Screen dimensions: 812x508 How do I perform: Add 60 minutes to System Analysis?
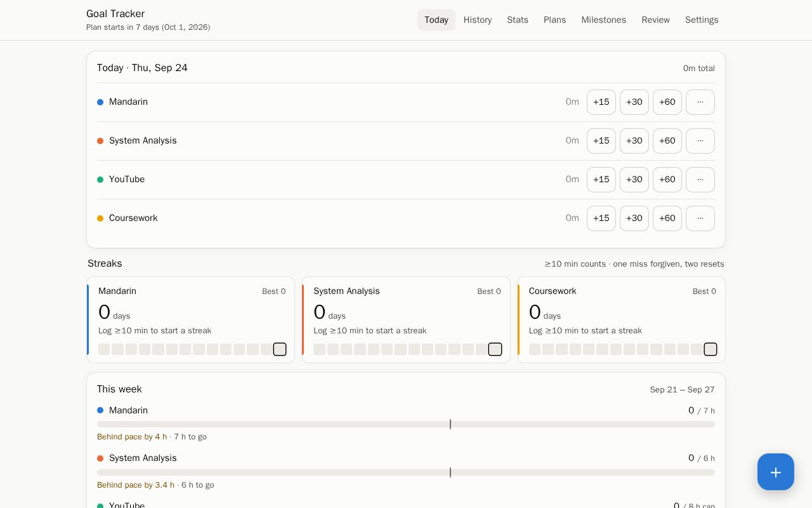point(667,141)
